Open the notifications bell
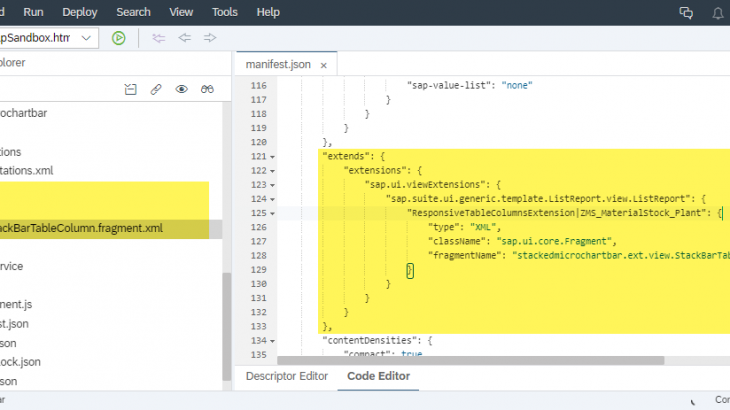Viewport: 730px width, 410px height. (718, 13)
